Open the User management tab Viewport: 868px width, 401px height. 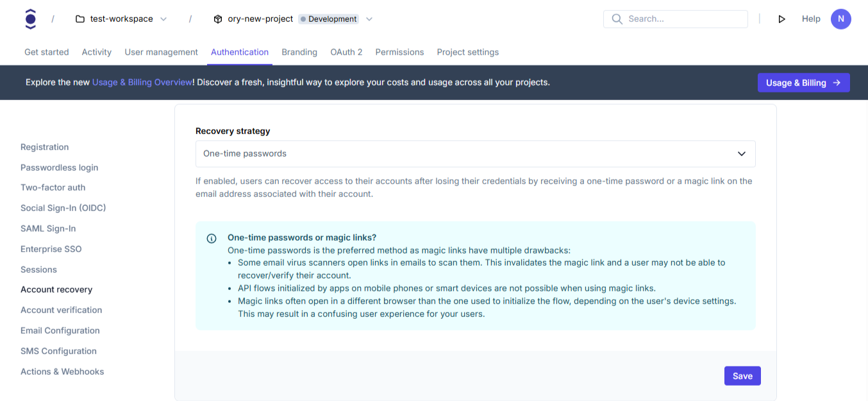click(161, 52)
